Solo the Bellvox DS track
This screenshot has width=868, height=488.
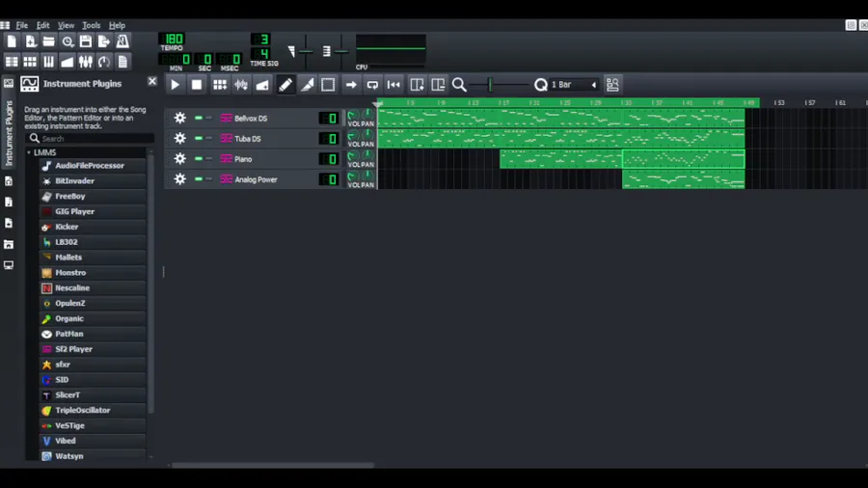[208, 118]
